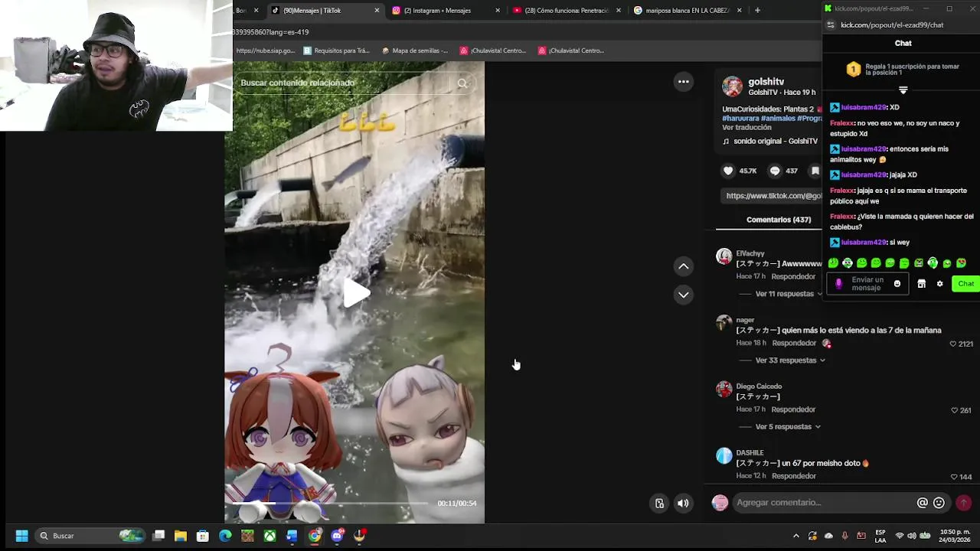Click the Kick Chat send button
This screenshot has height=551, width=980.
point(965,284)
